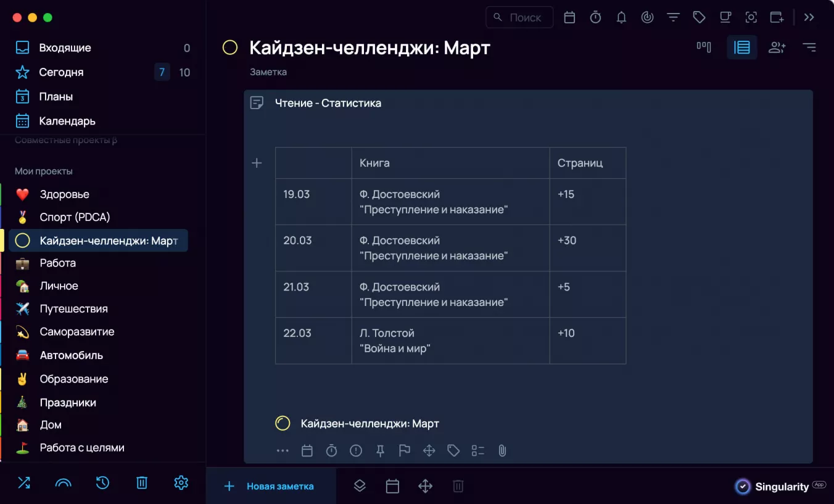Viewport: 834px width, 504px height.
Task: Click the layers stack icon in bottom bar
Action: pos(360,486)
